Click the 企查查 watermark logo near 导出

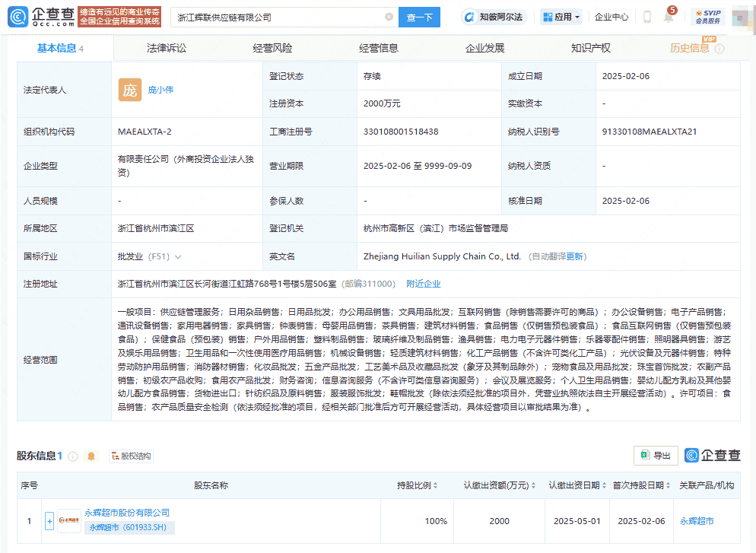[x=713, y=455]
